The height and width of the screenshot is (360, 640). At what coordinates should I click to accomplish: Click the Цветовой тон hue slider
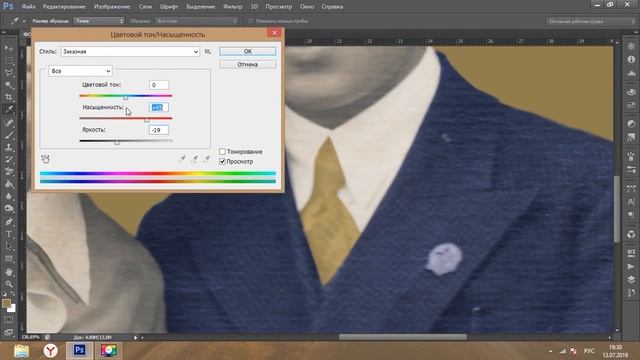pyautogui.click(x=126, y=96)
